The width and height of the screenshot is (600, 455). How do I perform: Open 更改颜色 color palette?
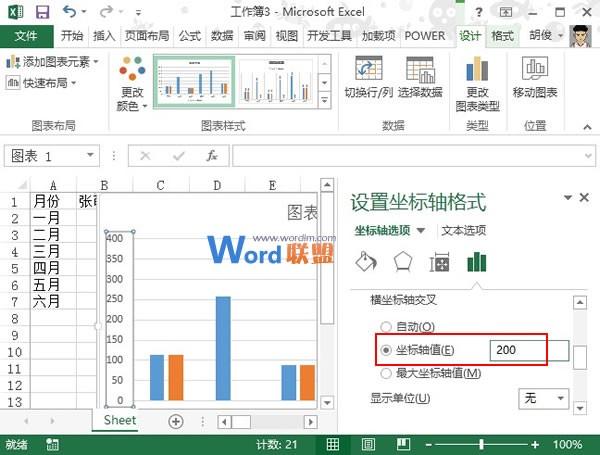pos(132,84)
